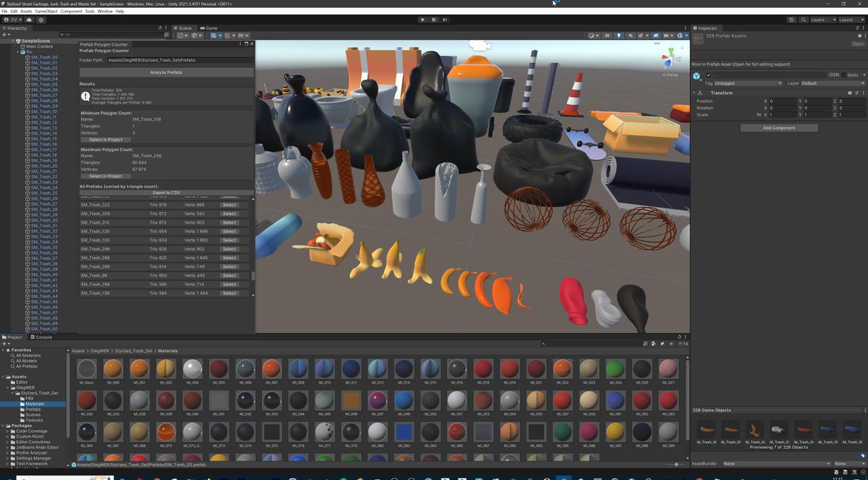The image size is (868, 480).
Task: Toggle the Static checkbox in the Inspector
Action: tap(844, 75)
